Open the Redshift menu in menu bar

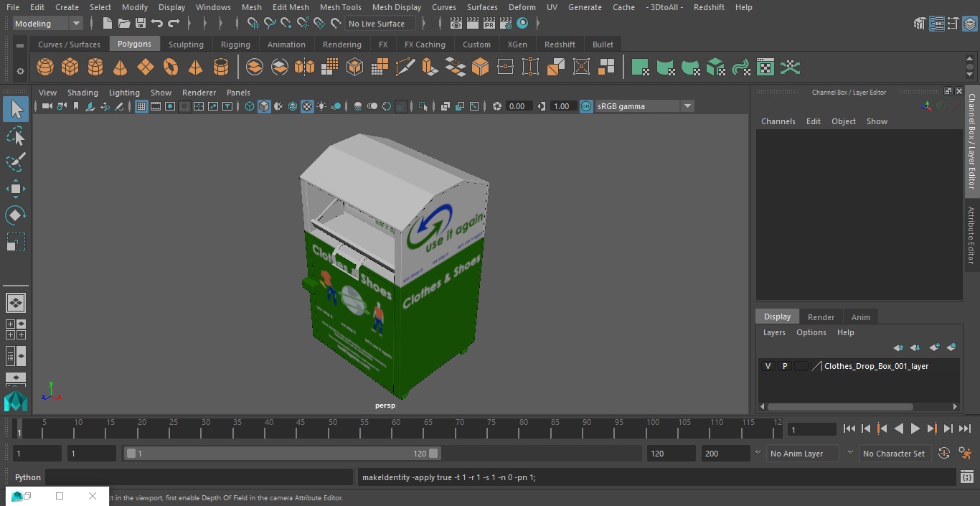pos(709,7)
